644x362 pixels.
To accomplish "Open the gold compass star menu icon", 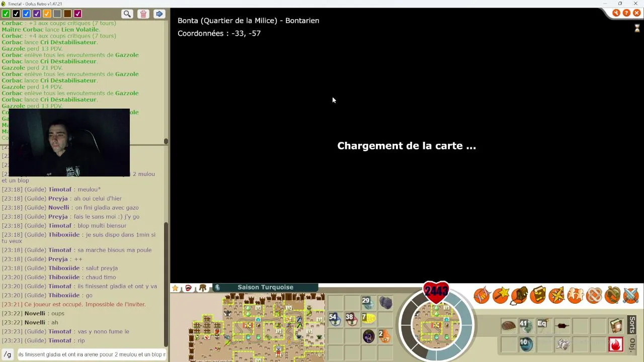I will [x=556, y=296].
